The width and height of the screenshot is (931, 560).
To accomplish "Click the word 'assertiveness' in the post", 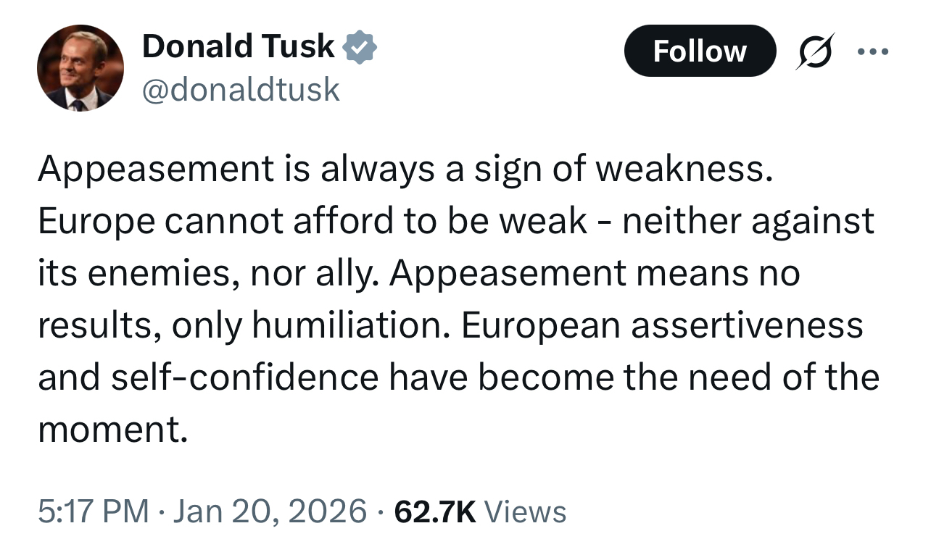I will [x=747, y=326].
